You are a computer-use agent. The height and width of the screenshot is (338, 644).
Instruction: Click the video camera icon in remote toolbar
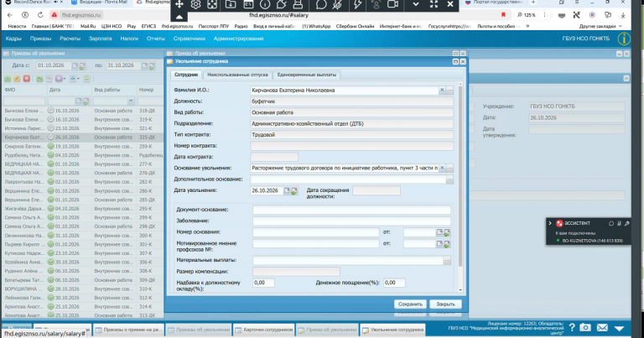pyautogui.click(x=392, y=4)
